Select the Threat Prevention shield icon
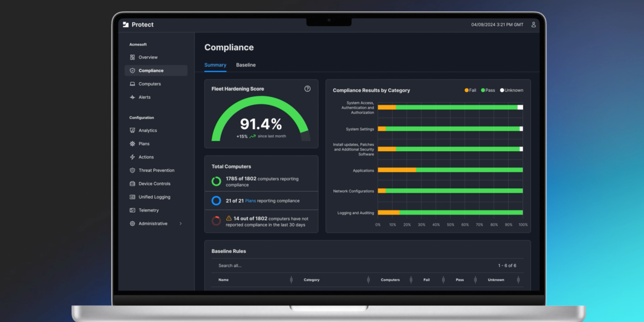Viewport: 644px width, 322px height. tap(132, 170)
